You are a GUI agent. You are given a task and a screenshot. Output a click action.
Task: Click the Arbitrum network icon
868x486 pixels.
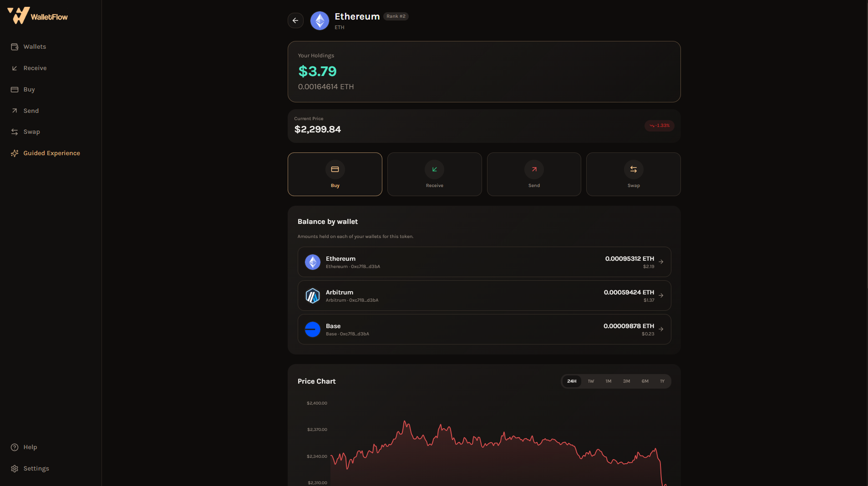point(313,296)
